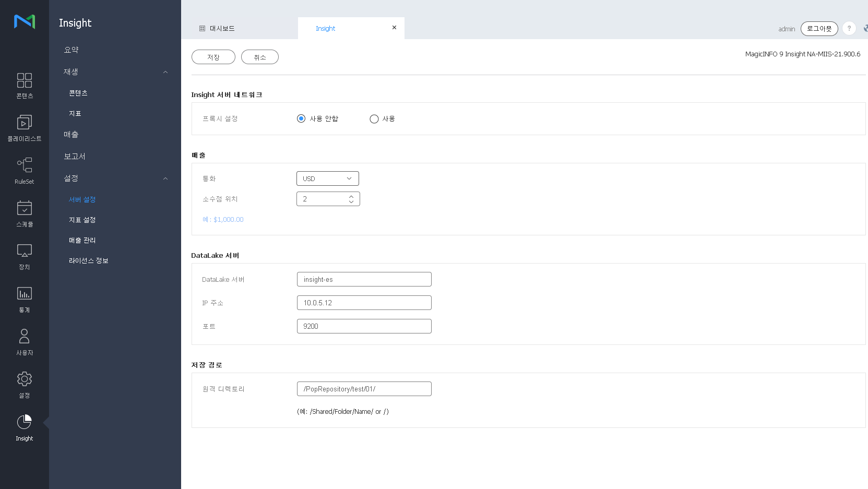This screenshot has height=489, width=868.
Task: Collapse the 설정 submenu in Insight panel
Action: (x=165, y=178)
